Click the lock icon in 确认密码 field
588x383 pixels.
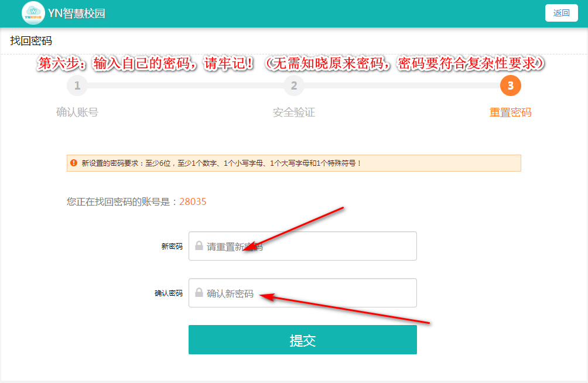pyautogui.click(x=199, y=293)
